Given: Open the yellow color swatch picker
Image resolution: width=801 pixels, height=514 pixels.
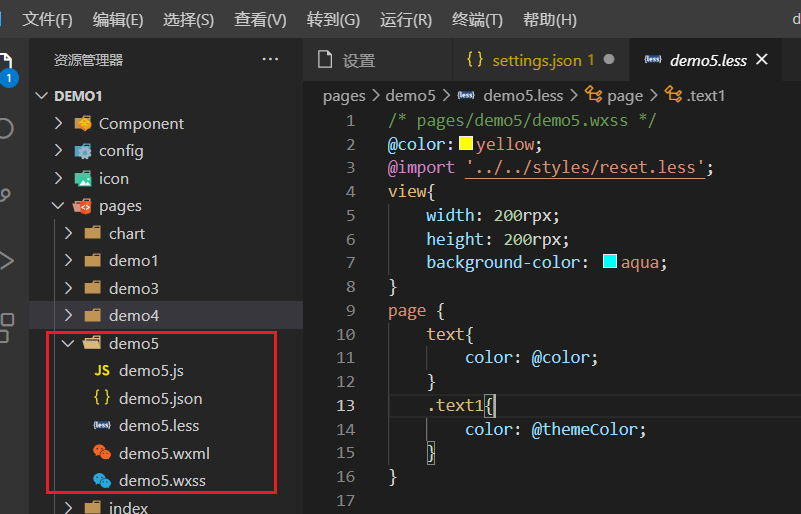Looking at the screenshot, I should pyautogui.click(x=465, y=143).
